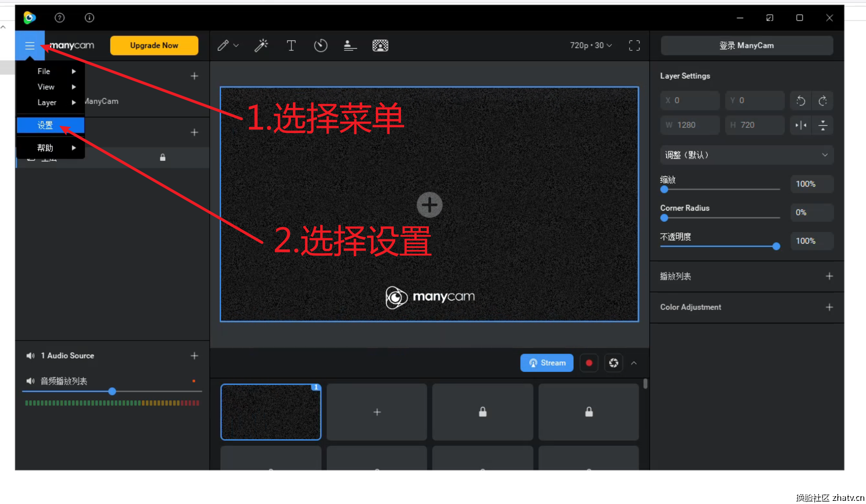Enter fullscreen preview mode
Screen dimensions: 866x504
point(634,46)
